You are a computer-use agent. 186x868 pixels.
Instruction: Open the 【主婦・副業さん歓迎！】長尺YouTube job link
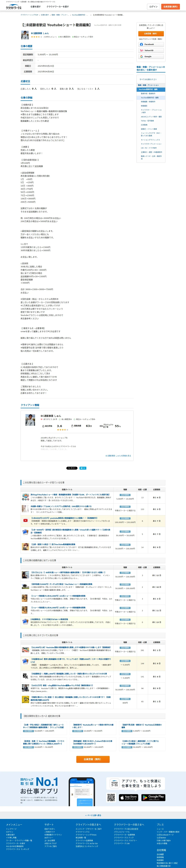(53, 545)
